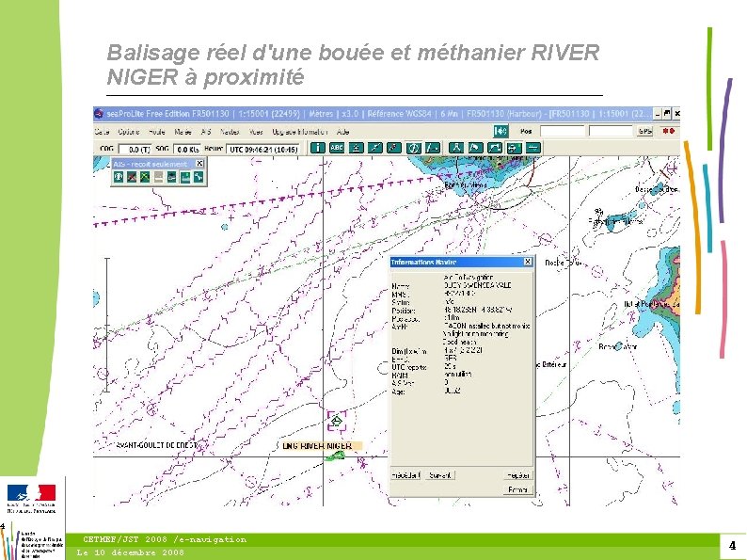The image size is (747, 560).
Task: Click the Repérer button in the dialog
Action: (x=517, y=475)
